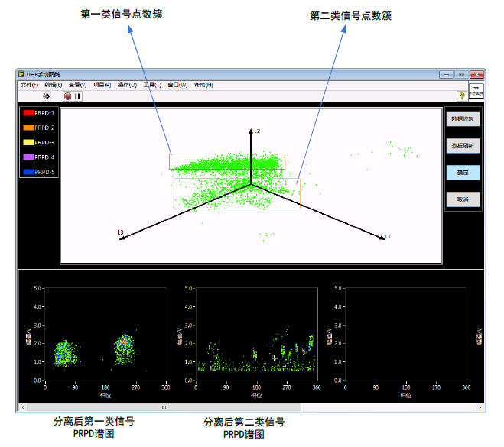This screenshot has width=504, height=447.
Task: Open the 工具(T) menu
Action: [151, 85]
